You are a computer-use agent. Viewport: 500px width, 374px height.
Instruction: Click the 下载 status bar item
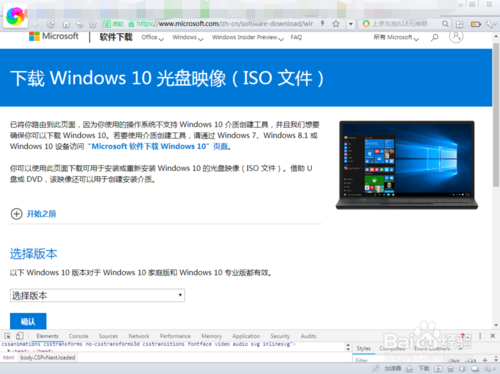click(424, 368)
